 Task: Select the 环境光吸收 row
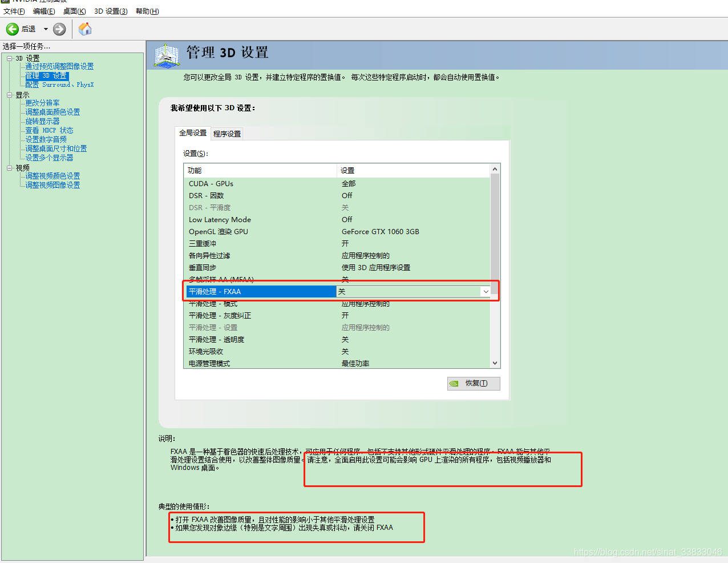(337, 352)
